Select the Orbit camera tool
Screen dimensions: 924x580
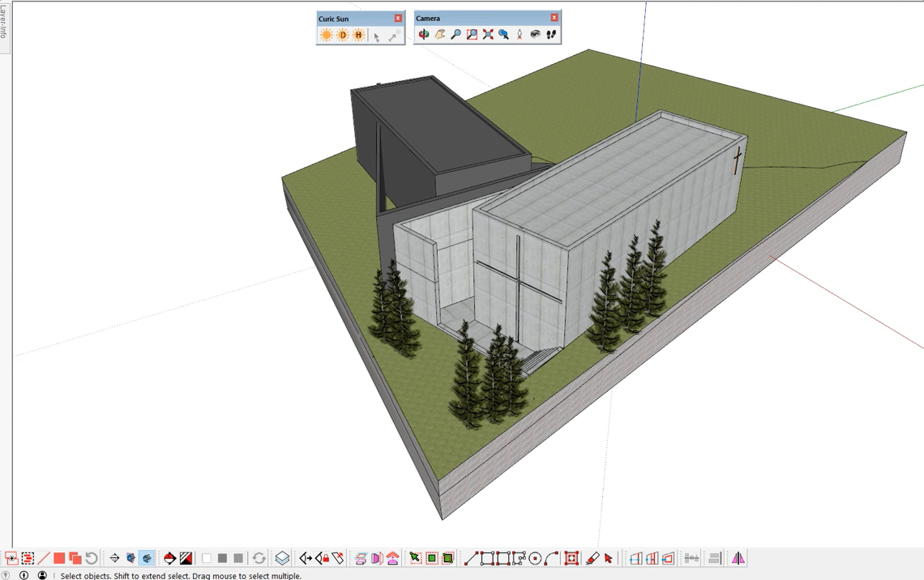[424, 35]
